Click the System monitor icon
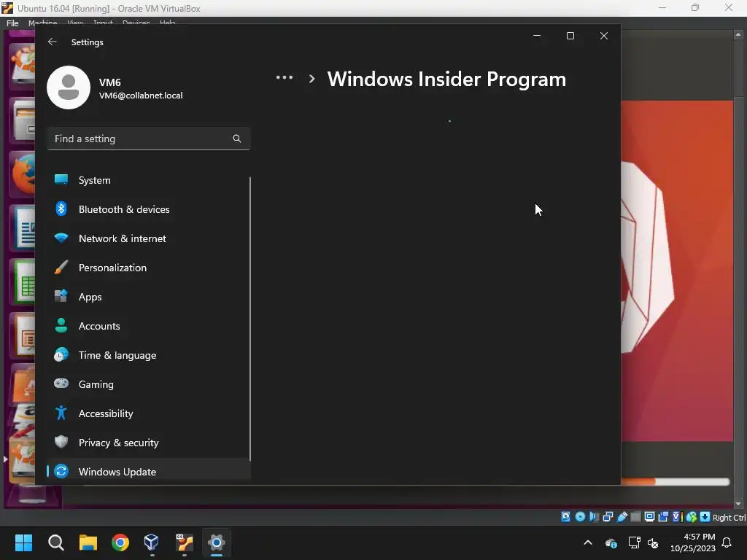Screen dimensions: 747x560 61,179
